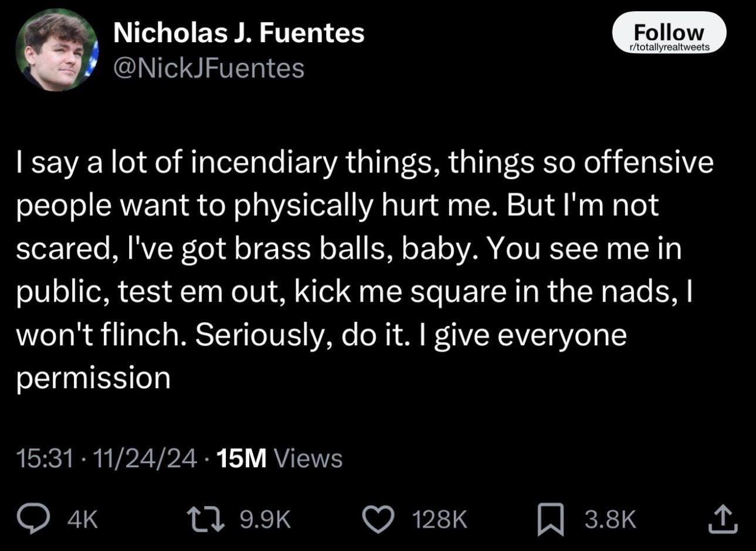View the 15M view count

click(241, 458)
